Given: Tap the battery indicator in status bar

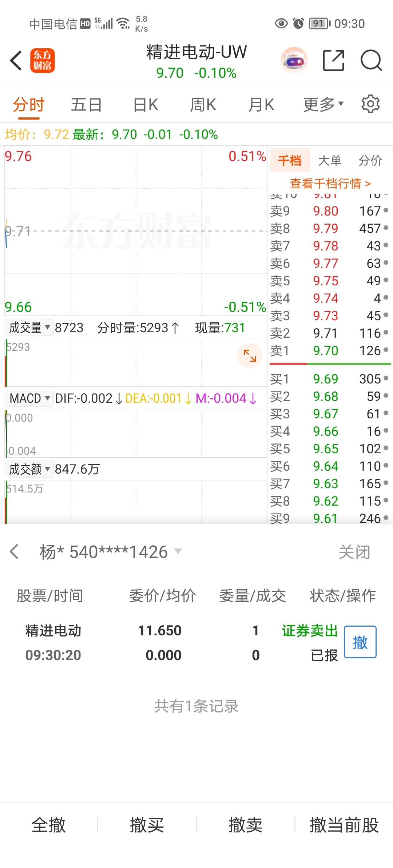Looking at the screenshot, I should [319, 24].
